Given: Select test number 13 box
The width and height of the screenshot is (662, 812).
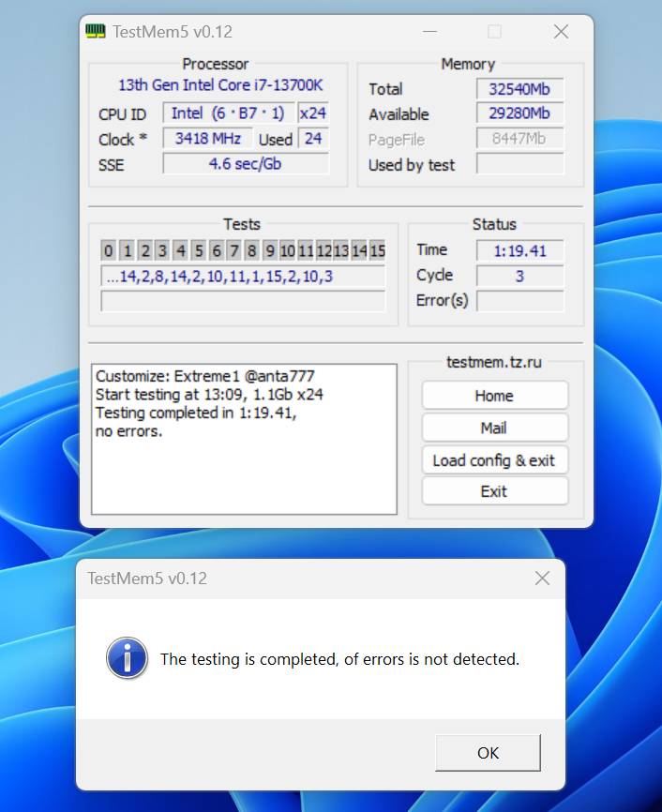Looking at the screenshot, I should [340, 250].
